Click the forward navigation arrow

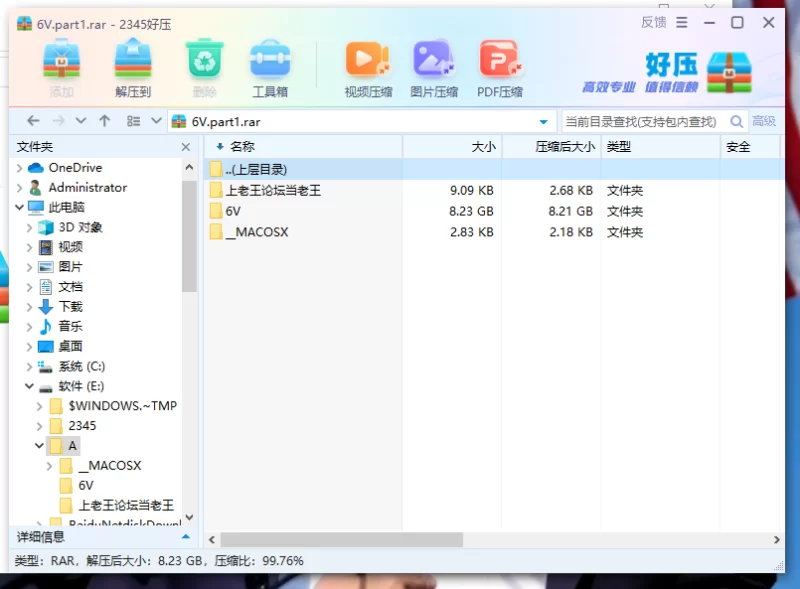[x=59, y=121]
